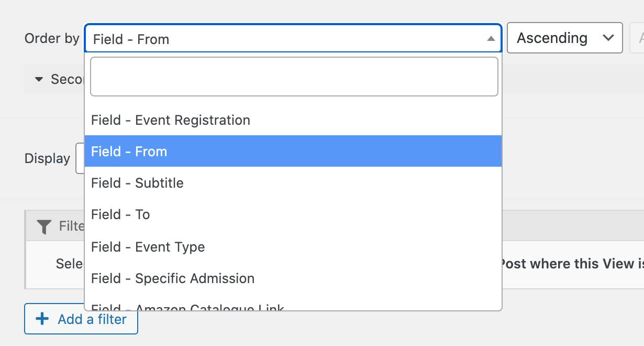Click the plus icon on Add a filter
This screenshot has width=644, height=346.
42,319
